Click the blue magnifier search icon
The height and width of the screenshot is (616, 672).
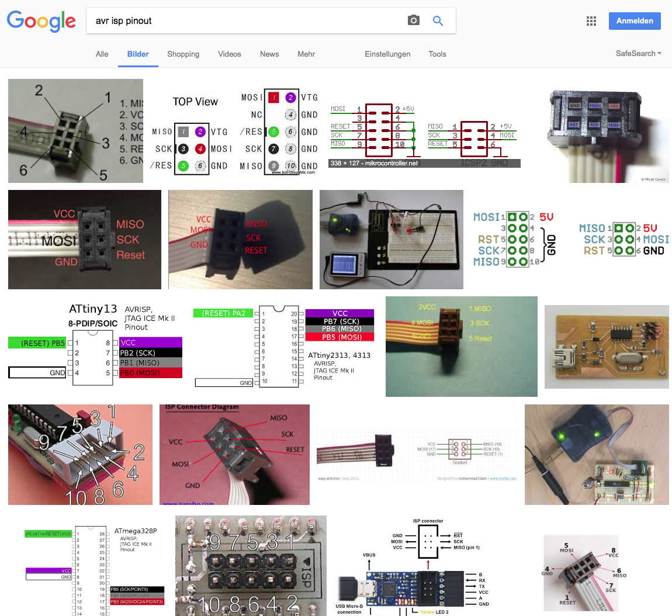coord(438,20)
